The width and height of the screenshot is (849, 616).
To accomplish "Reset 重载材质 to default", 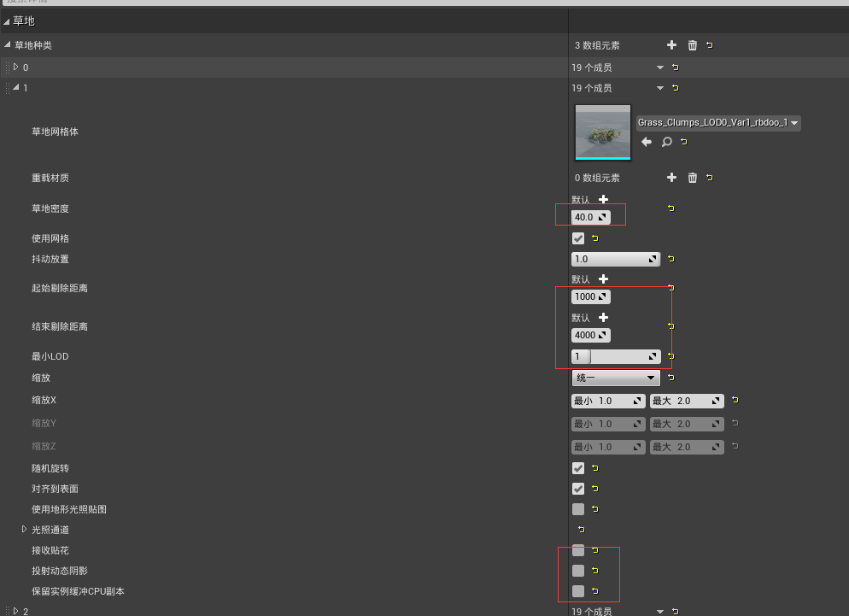I will [x=709, y=178].
